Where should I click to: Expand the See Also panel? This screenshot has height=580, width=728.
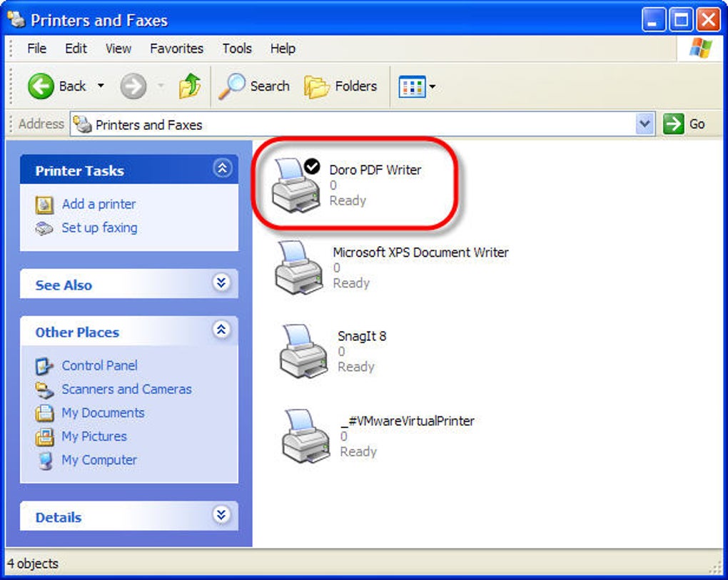pyautogui.click(x=221, y=282)
